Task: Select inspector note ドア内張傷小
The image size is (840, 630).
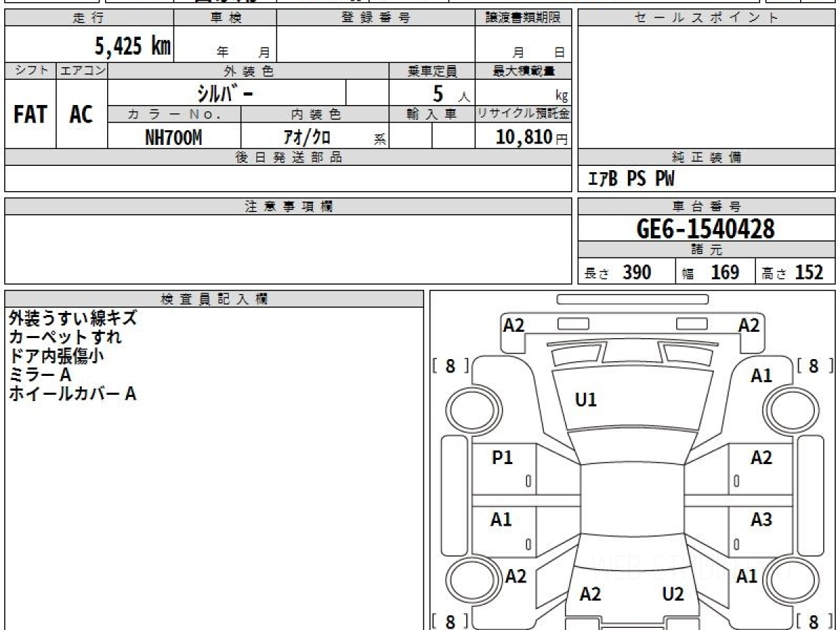Action: [x=57, y=356]
